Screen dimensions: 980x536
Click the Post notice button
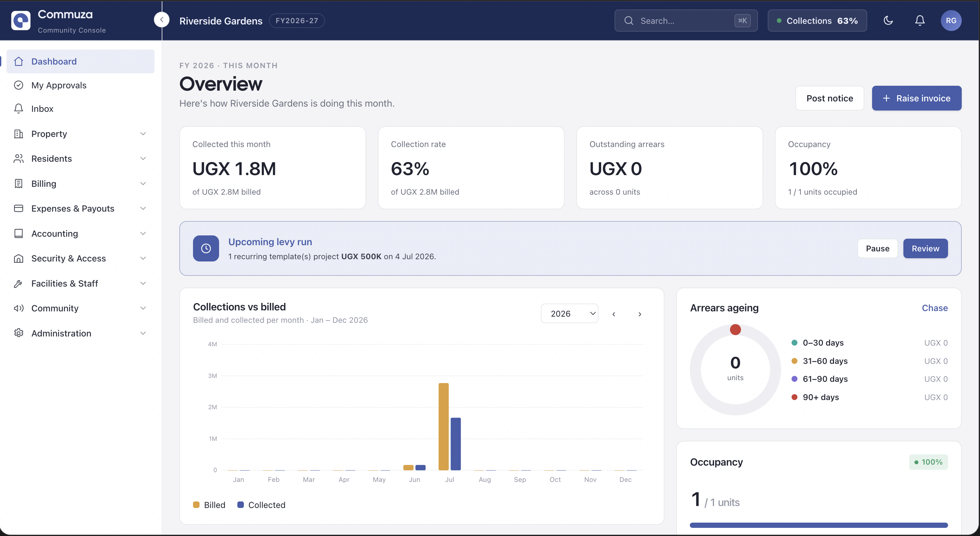(830, 98)
